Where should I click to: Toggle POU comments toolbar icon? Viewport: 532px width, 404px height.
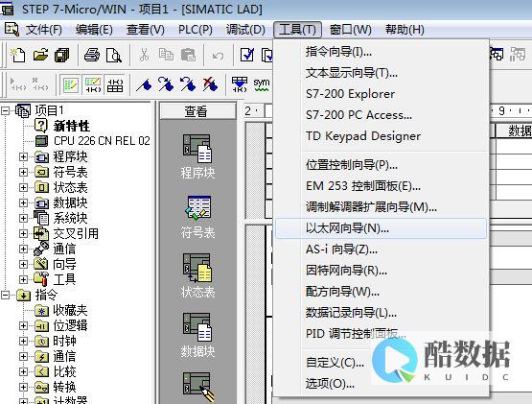[70, 84]
